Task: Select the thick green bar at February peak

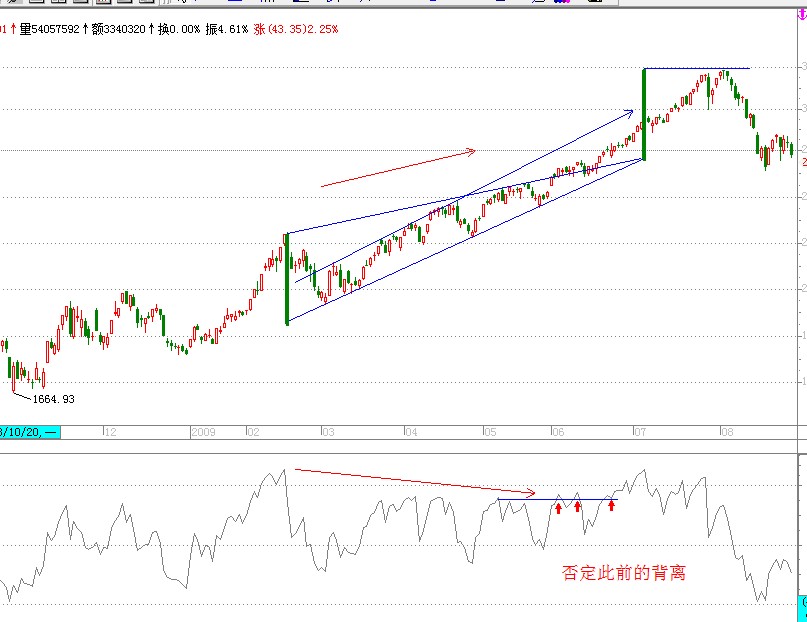Action: tap(287, 278)
